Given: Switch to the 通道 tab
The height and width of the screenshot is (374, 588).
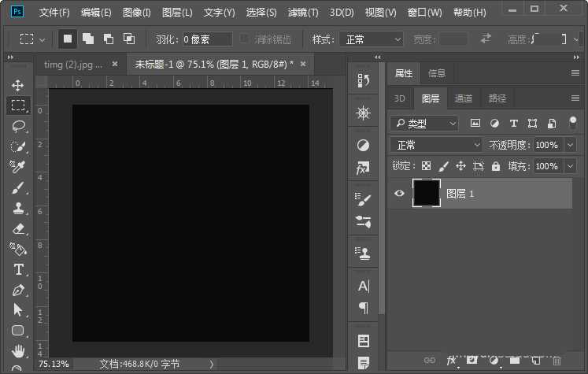Looking at the screenshot, I should click(x=464, y=98).
